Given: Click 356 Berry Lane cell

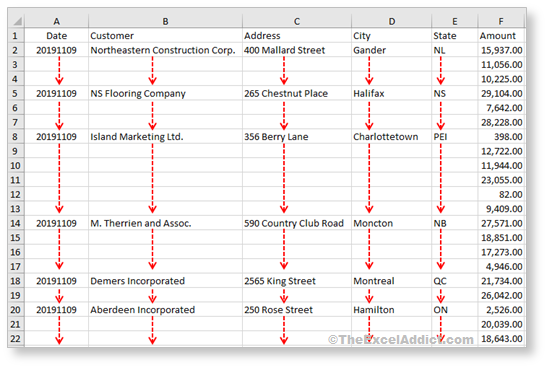Looking at the screenshot, I should pos(297,136).
